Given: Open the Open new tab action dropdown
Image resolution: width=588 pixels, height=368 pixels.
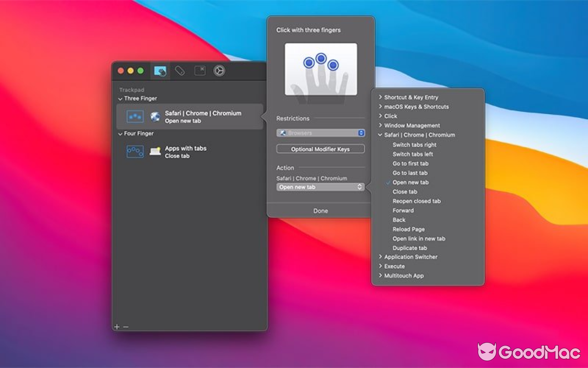Looking at the screenshot, I should pos(320,187).
